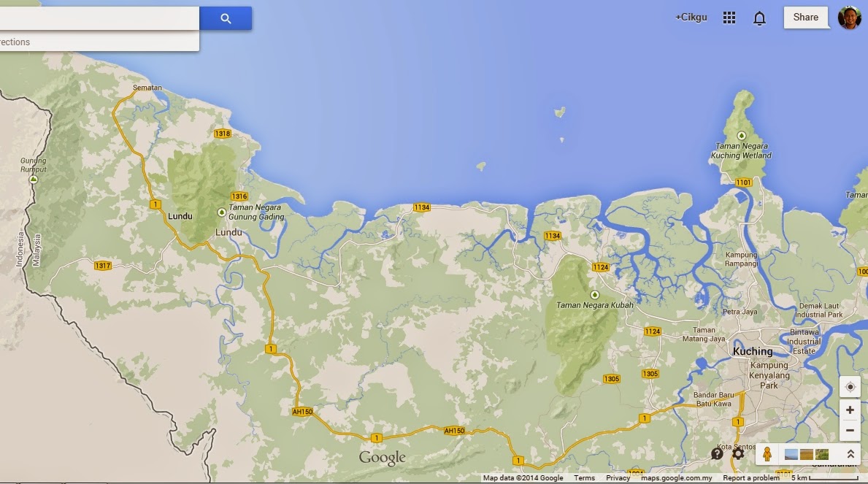Viewport: 868px width, 484px height.
Task: Open the green foliage imagery thumbnail
Action: (822, 455)
